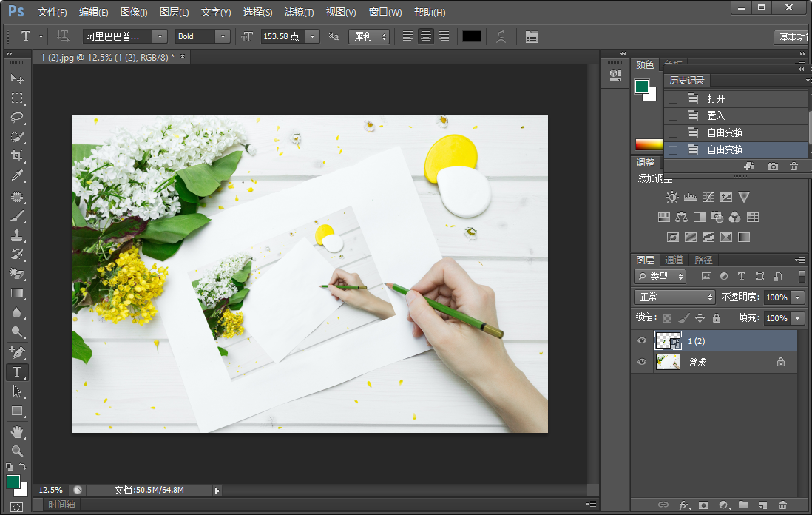Screen dimensions: 812x515
Task: Open the font family dropdown
Action: coord(160,36)
